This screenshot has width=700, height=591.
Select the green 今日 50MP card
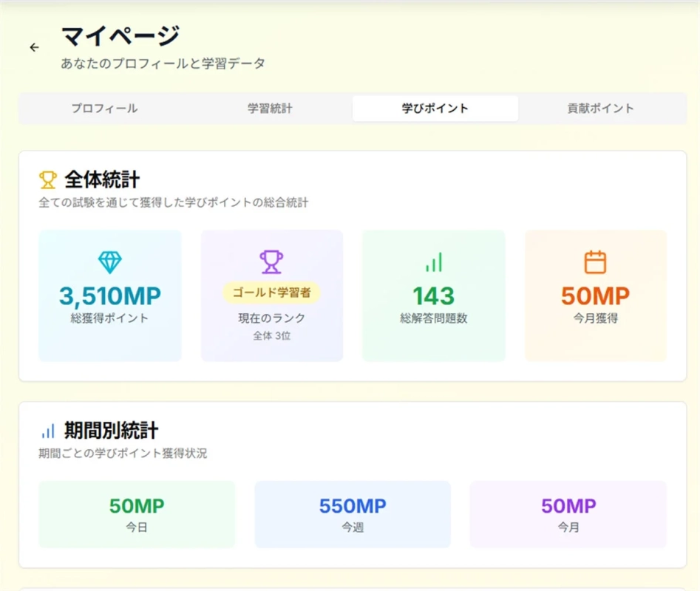136,514
